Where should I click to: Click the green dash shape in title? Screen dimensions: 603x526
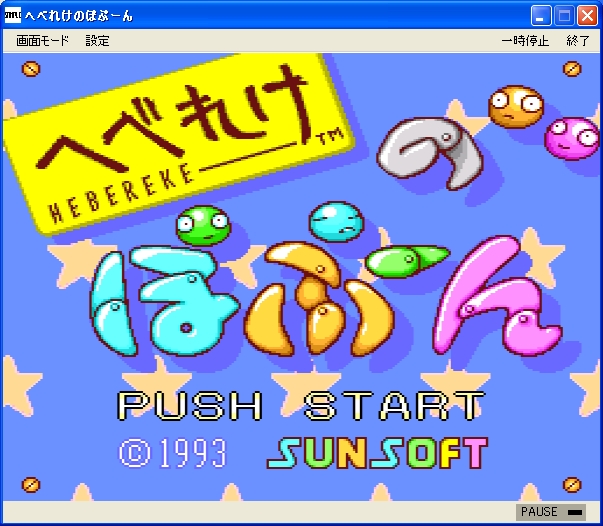click(x=407, y=261)
